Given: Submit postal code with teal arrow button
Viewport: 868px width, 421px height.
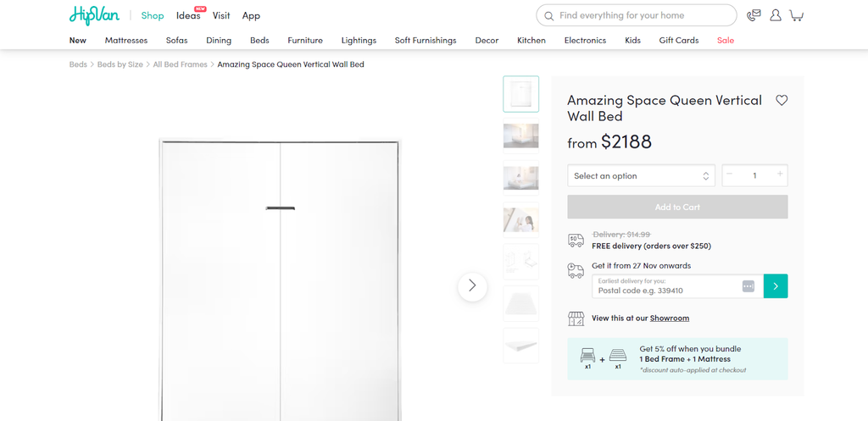Looking at the screenshot, I should click(776, 286).
